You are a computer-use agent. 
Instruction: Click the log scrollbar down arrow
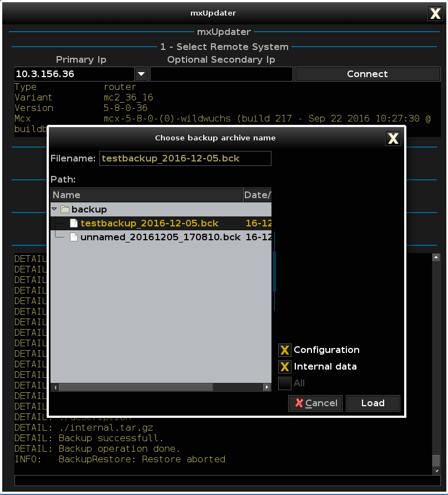click(436, 470)
